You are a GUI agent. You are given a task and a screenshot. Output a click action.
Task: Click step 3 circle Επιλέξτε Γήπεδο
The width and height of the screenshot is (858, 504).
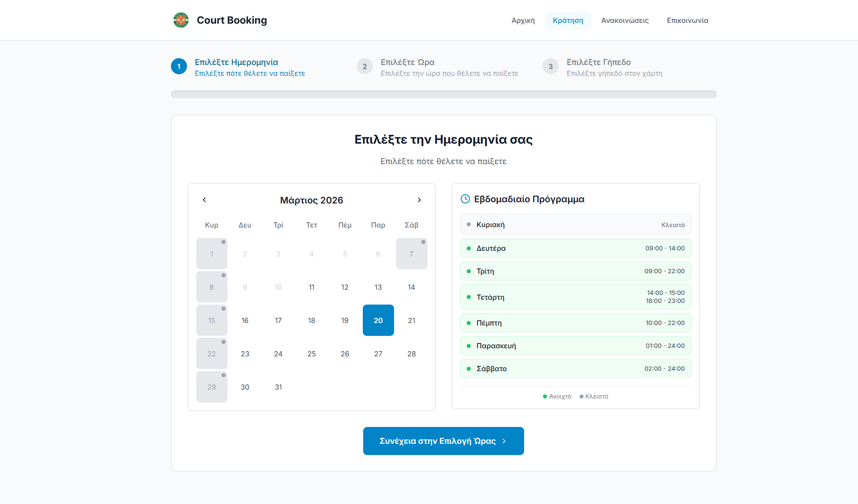coord(551,67)
